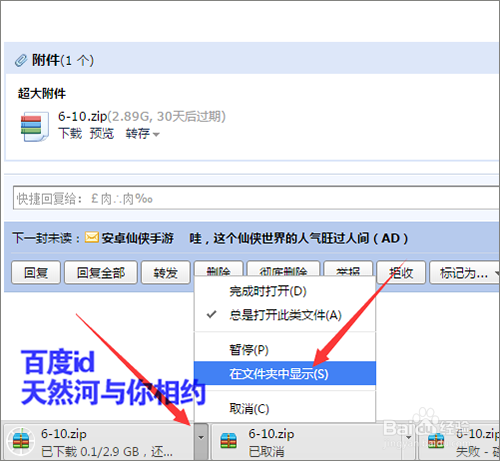Image resolution: width=500 pixels, height=461 pixels.
Task: Open the next unread mail 安卓仙侠手游
Action: (137, 238)
